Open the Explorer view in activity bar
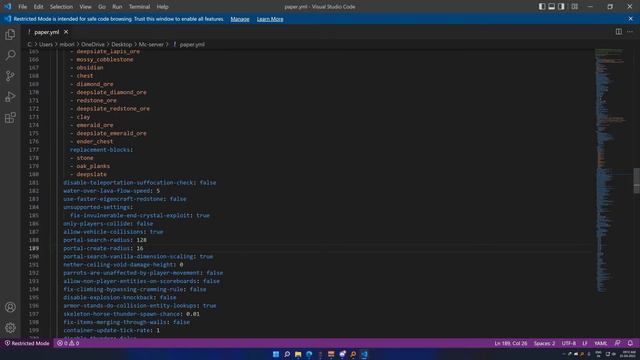The width and height of the screenshot is (640, 360). [10, 35]
